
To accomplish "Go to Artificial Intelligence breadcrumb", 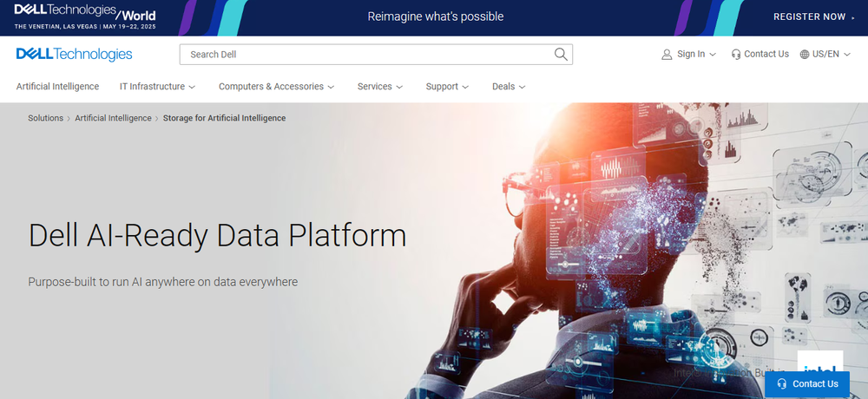I will [x=113, y=118].
